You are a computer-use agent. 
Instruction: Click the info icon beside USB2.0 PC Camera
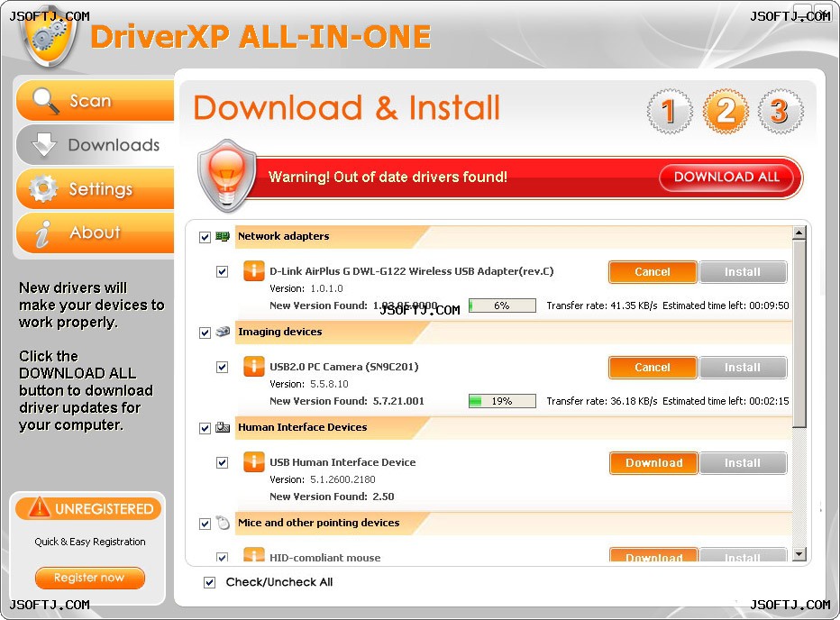tap(254, 367)
